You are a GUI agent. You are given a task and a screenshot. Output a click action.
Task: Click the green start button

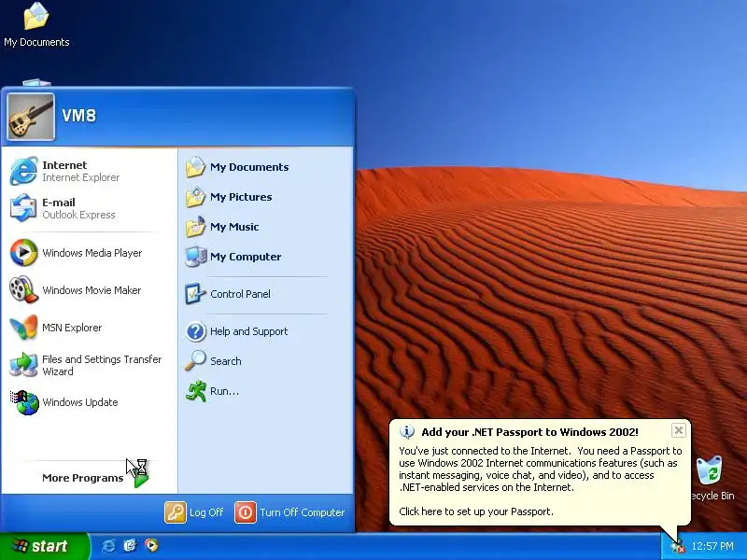click(x=44, y=546)
